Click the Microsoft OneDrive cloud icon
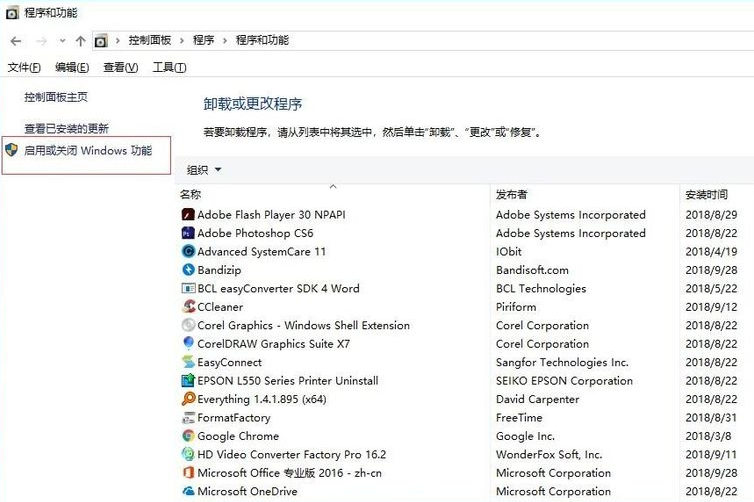 click(188, 491)
